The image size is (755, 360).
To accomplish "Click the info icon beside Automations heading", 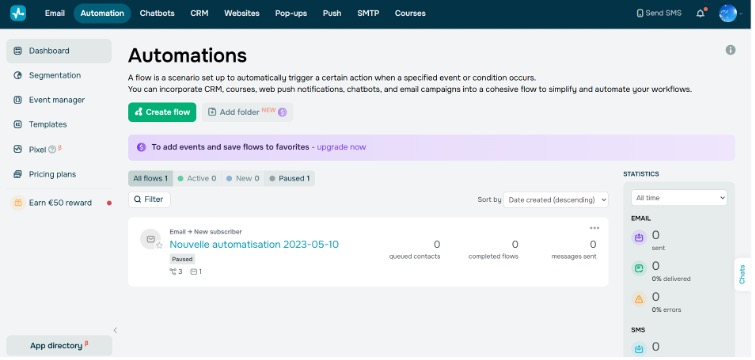I will [x=730, y=50].
